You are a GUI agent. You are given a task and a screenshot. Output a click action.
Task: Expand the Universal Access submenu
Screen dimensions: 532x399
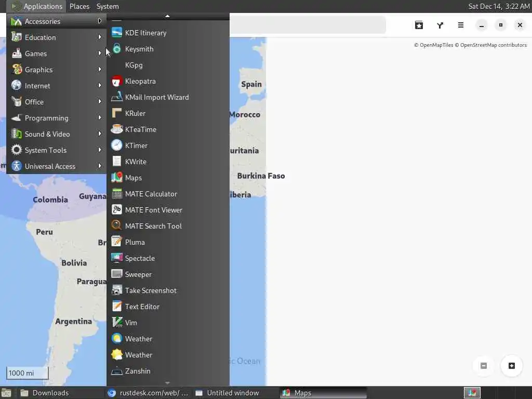coord(56,166)
